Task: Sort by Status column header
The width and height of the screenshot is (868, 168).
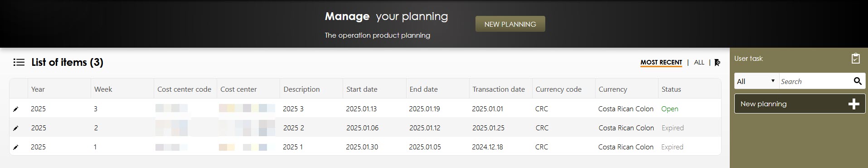Action: (x=671, y=89)
